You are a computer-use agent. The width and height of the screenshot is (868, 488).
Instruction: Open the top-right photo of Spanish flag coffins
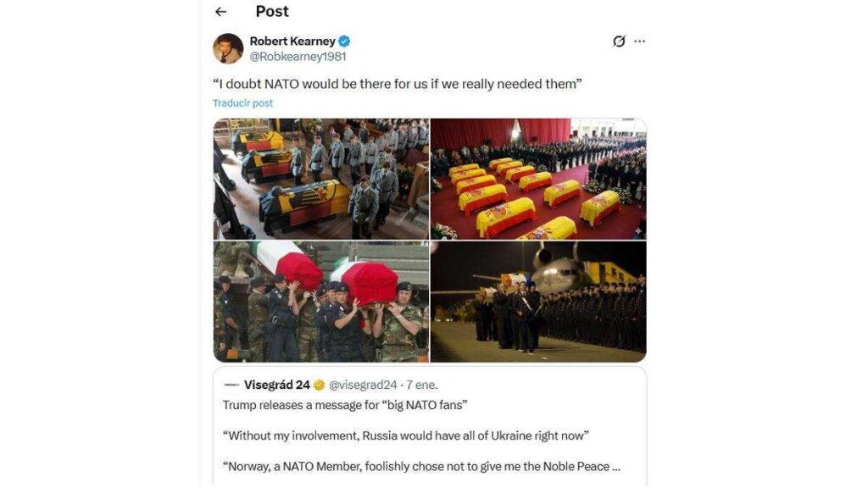(x=539, y=179)
